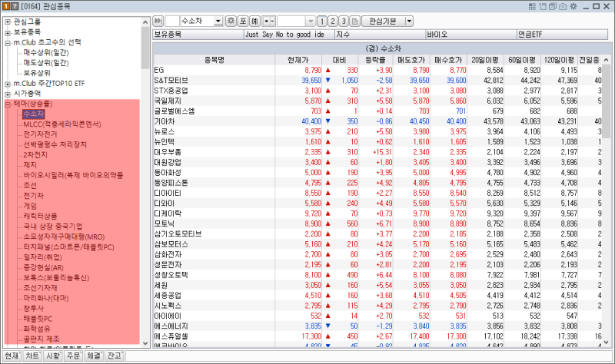This screenshot has height=364, width=615.
Task: Sort by the 현재가 column header
Action: tap(298, 60)
